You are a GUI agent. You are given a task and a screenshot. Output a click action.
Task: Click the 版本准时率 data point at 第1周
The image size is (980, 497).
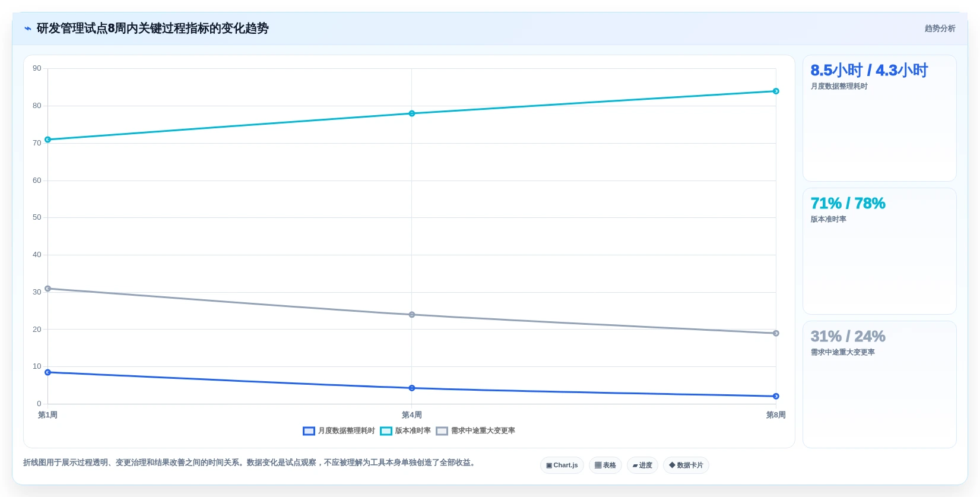(x=48, y=140)
